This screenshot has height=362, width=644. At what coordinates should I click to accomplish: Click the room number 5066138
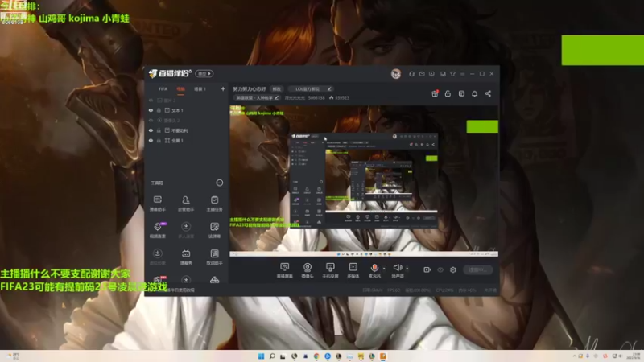tap(316, 98)
